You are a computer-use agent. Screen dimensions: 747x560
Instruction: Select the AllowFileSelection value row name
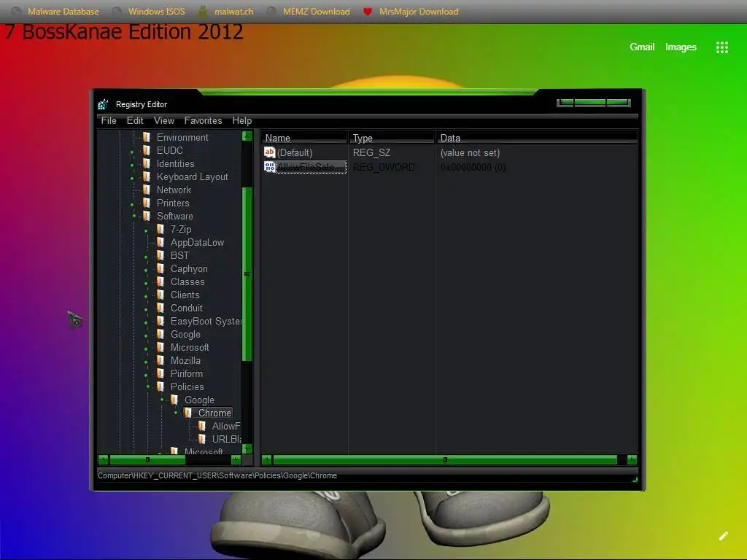pos(311,167)
